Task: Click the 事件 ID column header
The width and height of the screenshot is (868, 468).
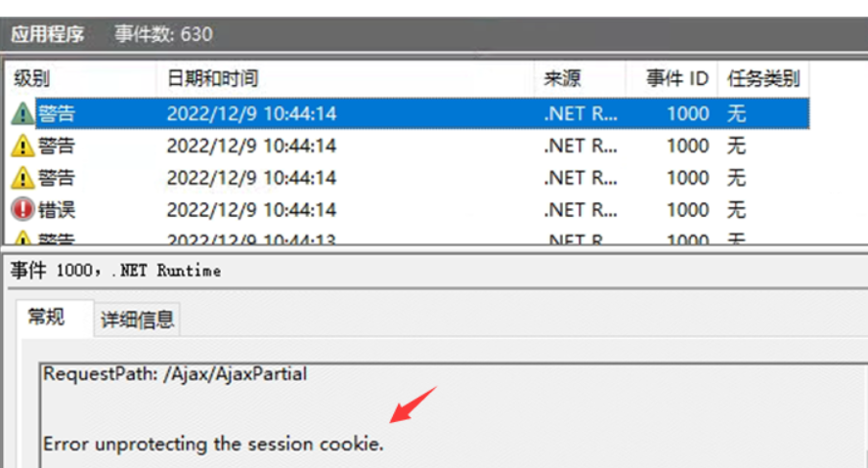Action: (677, 79)
